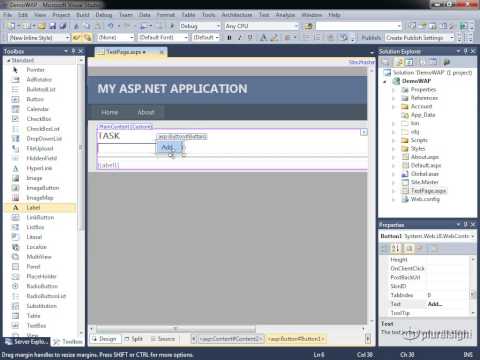Collapse the Standard group in Toolbox
480x360 pixels.
click(x=8, y=60)
